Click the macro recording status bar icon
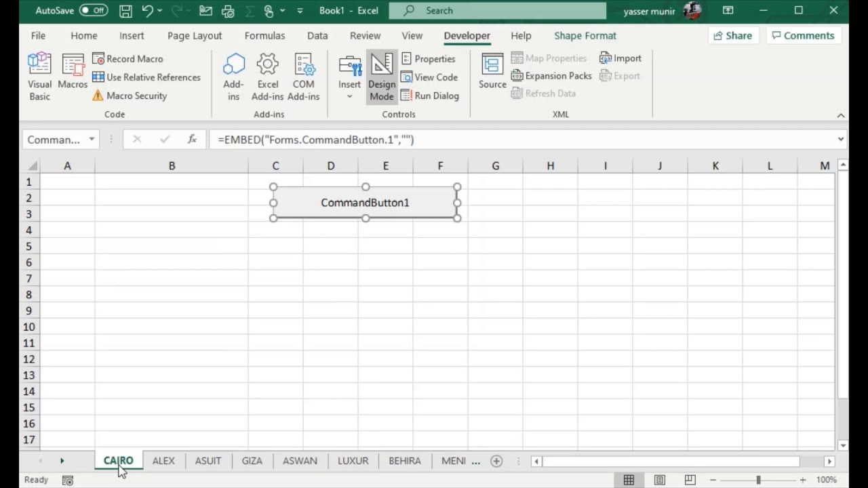868x488 pixels. [68, 480]
